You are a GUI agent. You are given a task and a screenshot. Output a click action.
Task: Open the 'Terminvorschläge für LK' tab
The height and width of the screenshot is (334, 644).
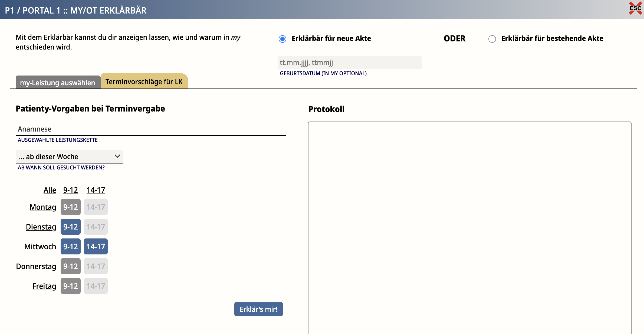144,81
